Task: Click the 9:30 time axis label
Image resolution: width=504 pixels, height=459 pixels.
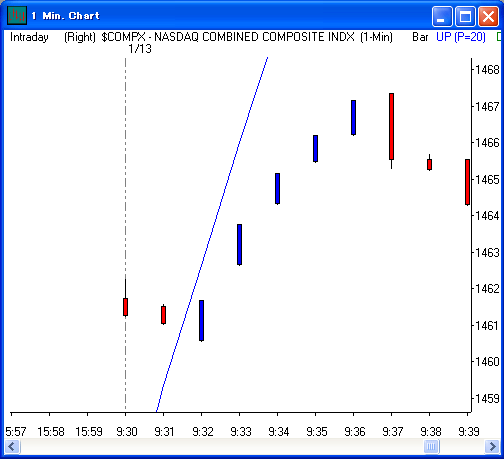Action: click(127, 432)
